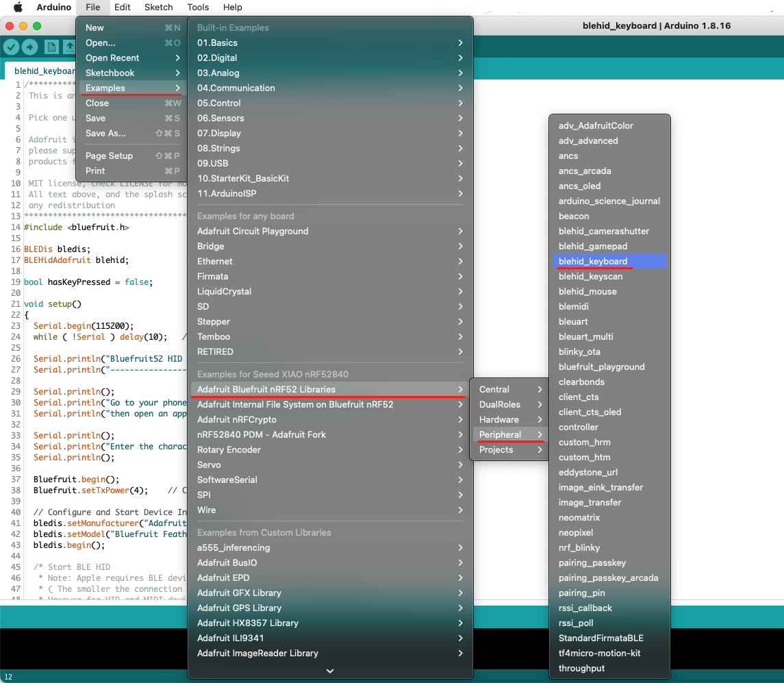
Task: Open the neopixel example sketch
Action: (609, 532)
